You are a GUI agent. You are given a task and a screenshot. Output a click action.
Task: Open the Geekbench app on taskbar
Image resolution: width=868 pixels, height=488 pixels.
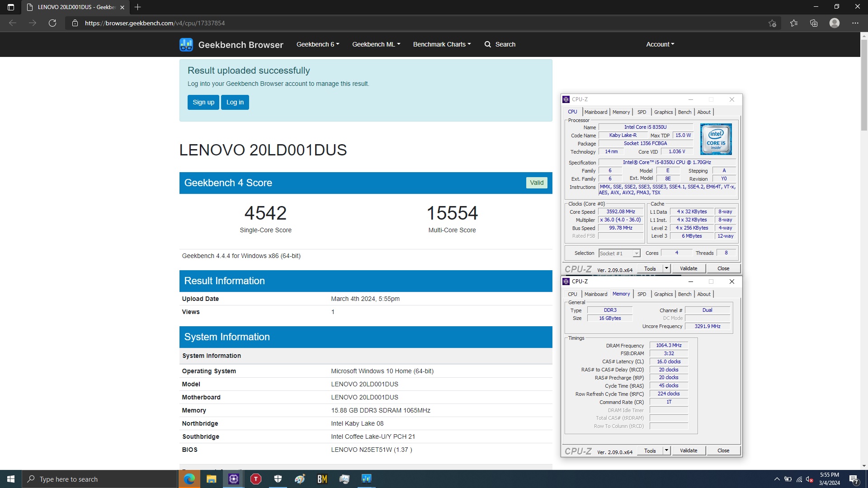click(x=367, y=479)
